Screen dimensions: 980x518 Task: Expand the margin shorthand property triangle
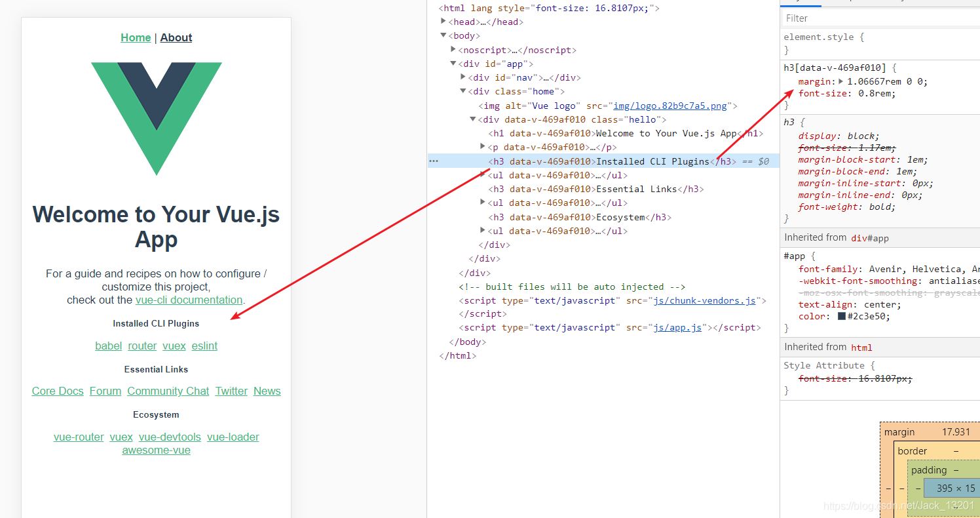pos(841,82)
